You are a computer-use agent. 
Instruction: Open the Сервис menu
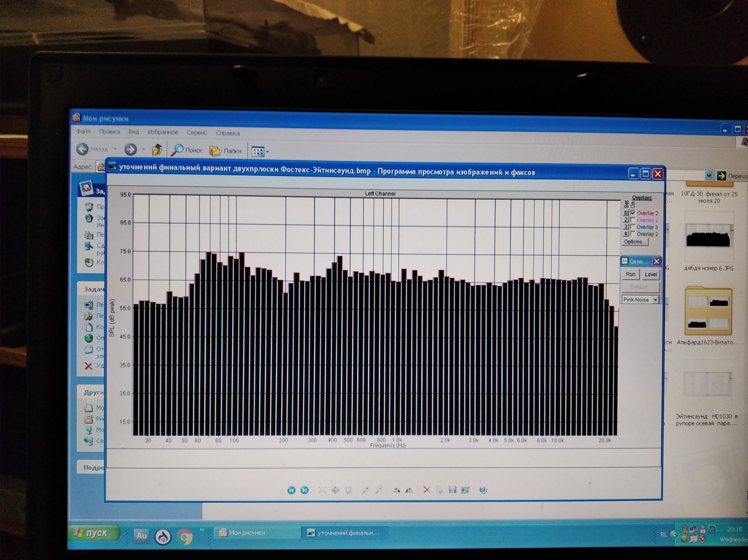click(x=197, y=132)
